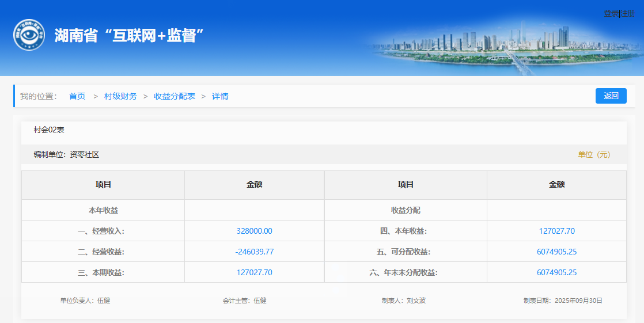Screen dimensions: 644x323
Task: Click the 登录 login link
Action: (611, 13)
